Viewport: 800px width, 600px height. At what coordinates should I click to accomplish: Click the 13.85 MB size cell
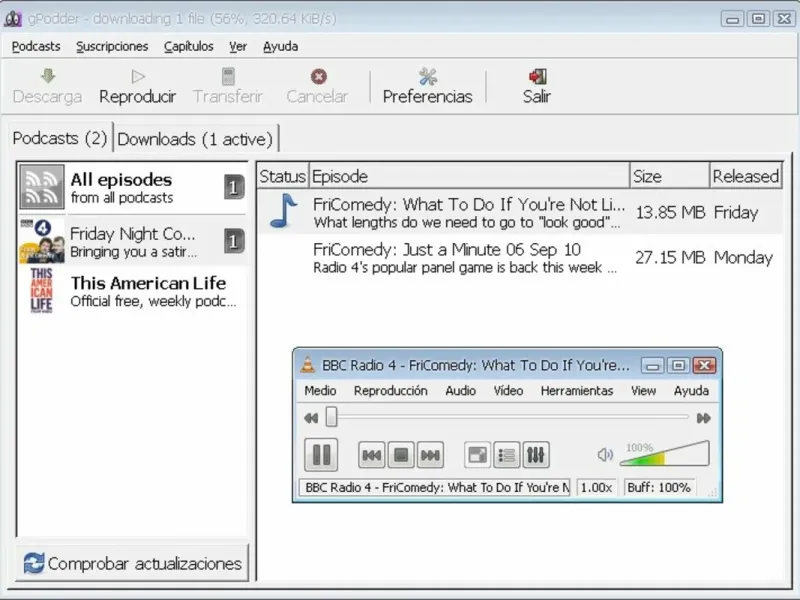coord(670,212)
